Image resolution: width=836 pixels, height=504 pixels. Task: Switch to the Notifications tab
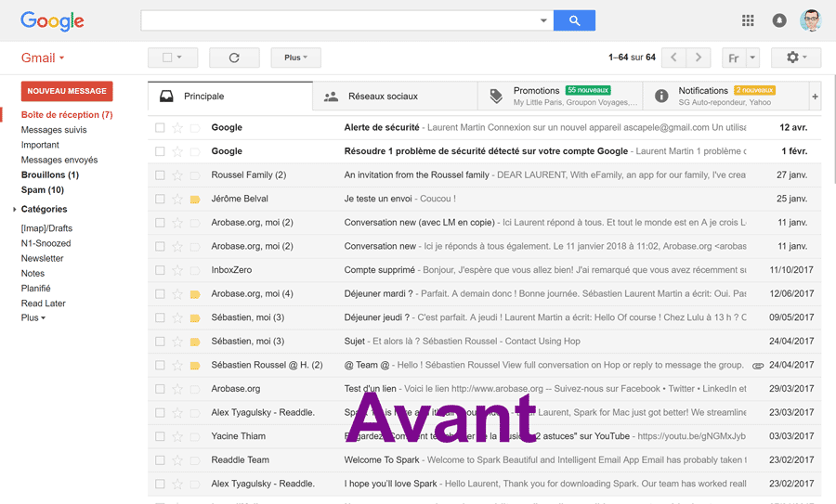click(x=725, y=97)
